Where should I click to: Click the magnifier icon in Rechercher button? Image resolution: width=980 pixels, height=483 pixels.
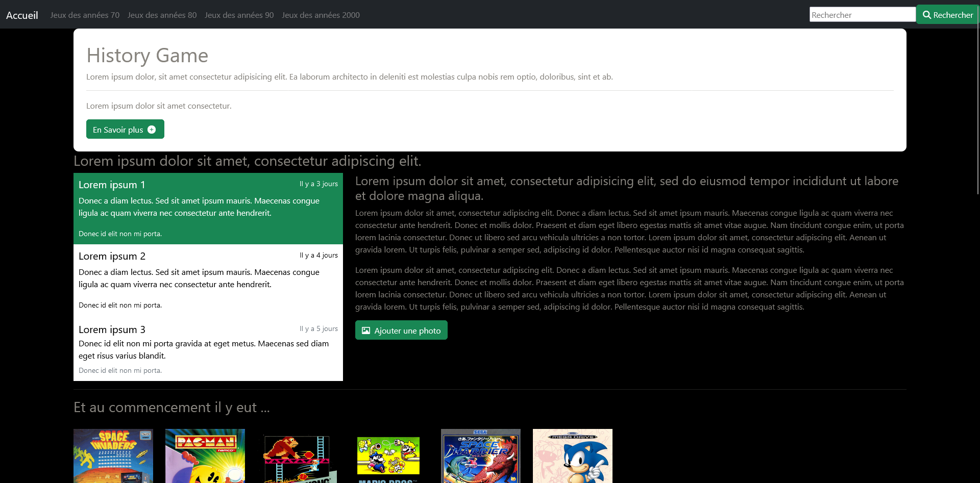(927, 15)
